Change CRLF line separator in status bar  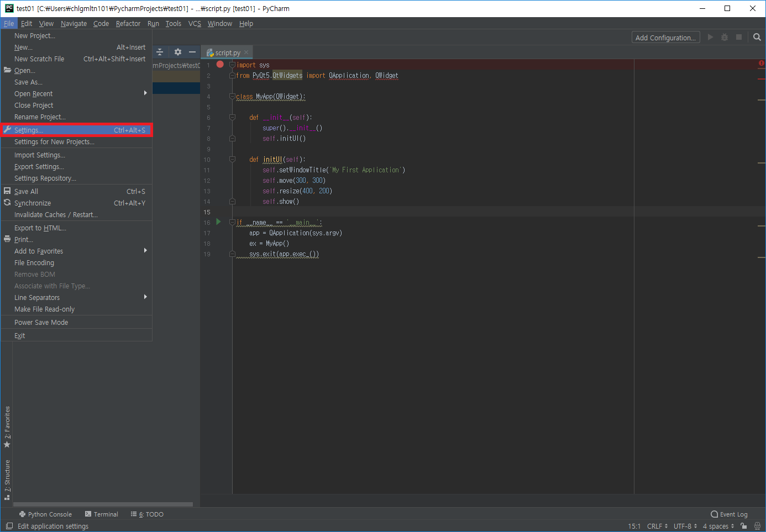(657, 526)
